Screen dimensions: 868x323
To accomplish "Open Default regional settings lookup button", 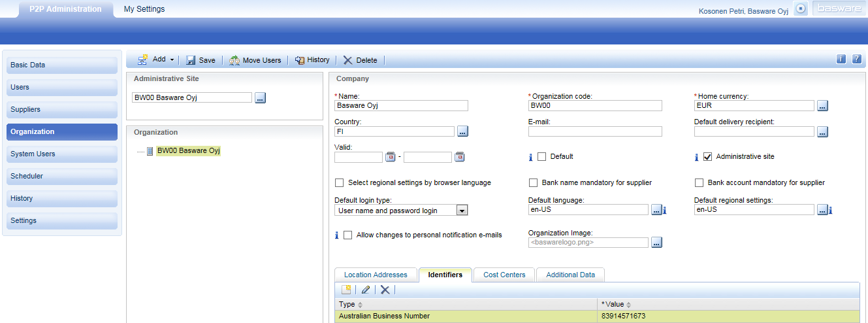I will (822, 210).
